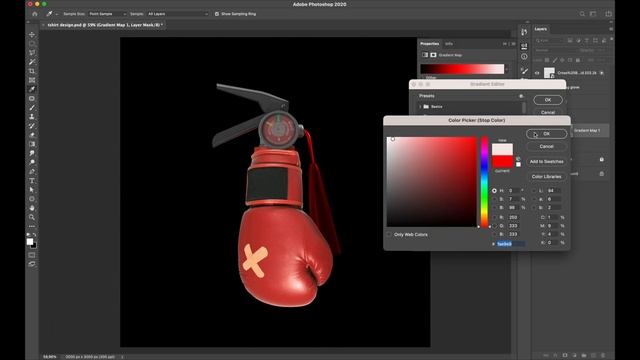Open the Edit Toolbar three-dots menu
The height and width of the screenshot is (360, 640).
[32, 226]
